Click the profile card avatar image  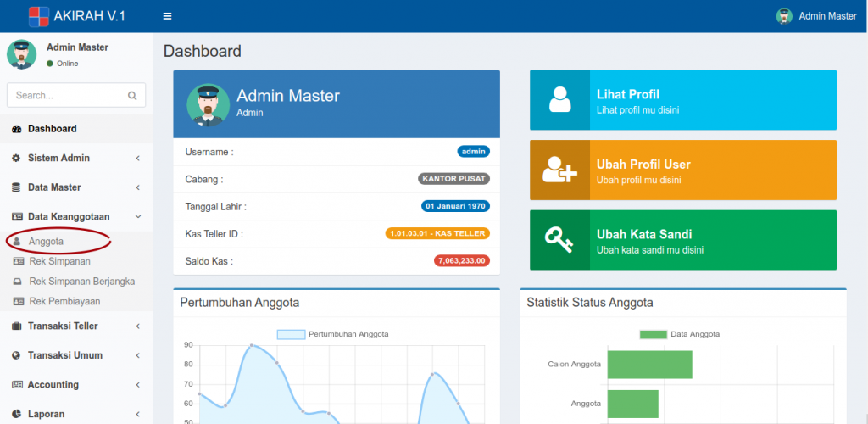click(208, 104)
